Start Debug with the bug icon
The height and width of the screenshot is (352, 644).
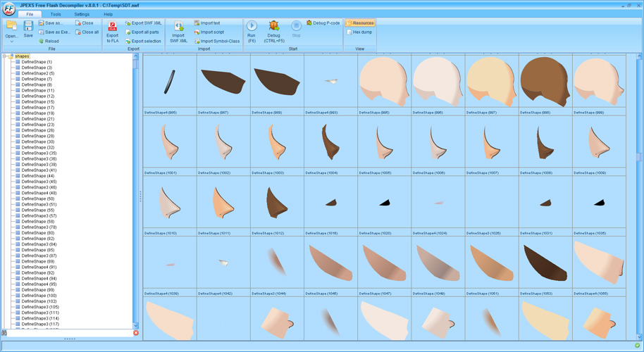(x=273, y=26)
